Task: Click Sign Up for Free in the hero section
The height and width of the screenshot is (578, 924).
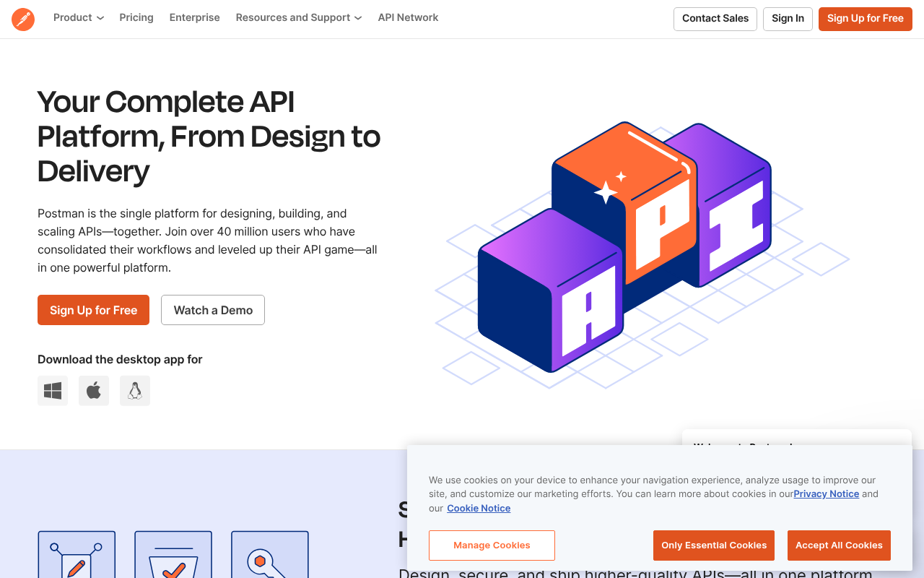Action: pos(93,309)
